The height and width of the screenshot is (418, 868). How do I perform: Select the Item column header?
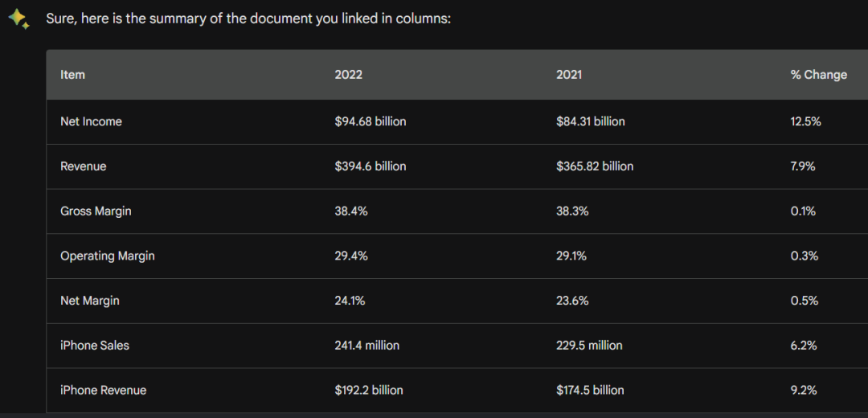coord(72,75)
